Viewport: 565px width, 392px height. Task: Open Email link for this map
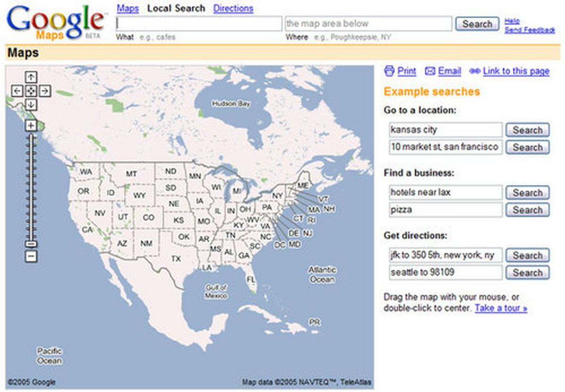(449, 71)
